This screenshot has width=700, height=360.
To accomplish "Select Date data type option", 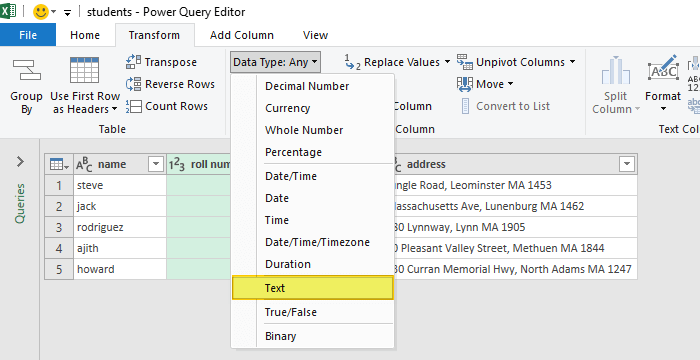I will pyautogui.click(x=312, y=198).
